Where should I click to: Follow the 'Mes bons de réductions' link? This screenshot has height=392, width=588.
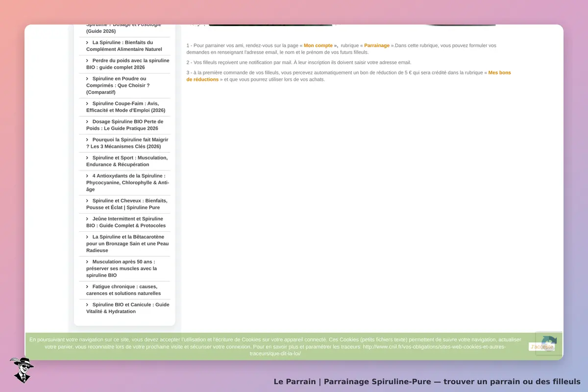tap(348, 76)
